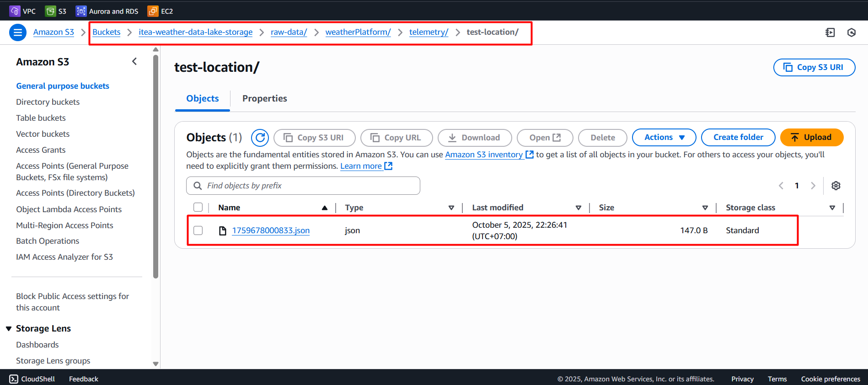The image size is (868, 385).
Task: Open the Actions dropdown menu
Action: coord(664,137)
